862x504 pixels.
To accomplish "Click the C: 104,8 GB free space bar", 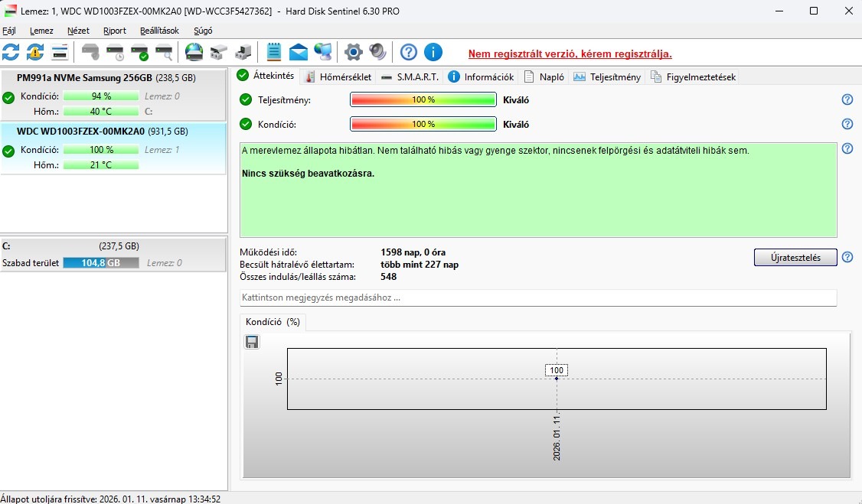I will pyautogui.click(x=101, y=263).
